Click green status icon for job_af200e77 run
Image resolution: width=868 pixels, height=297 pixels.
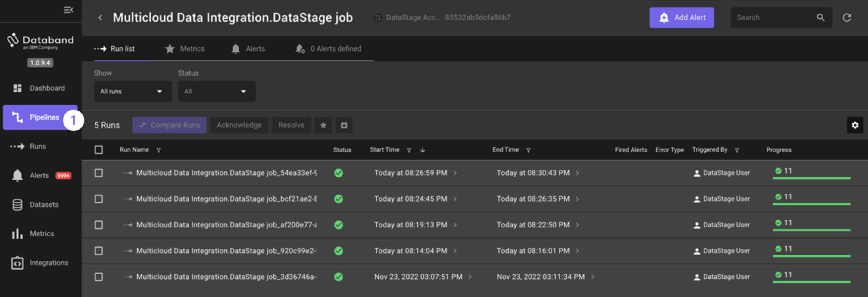coord(338,225)
